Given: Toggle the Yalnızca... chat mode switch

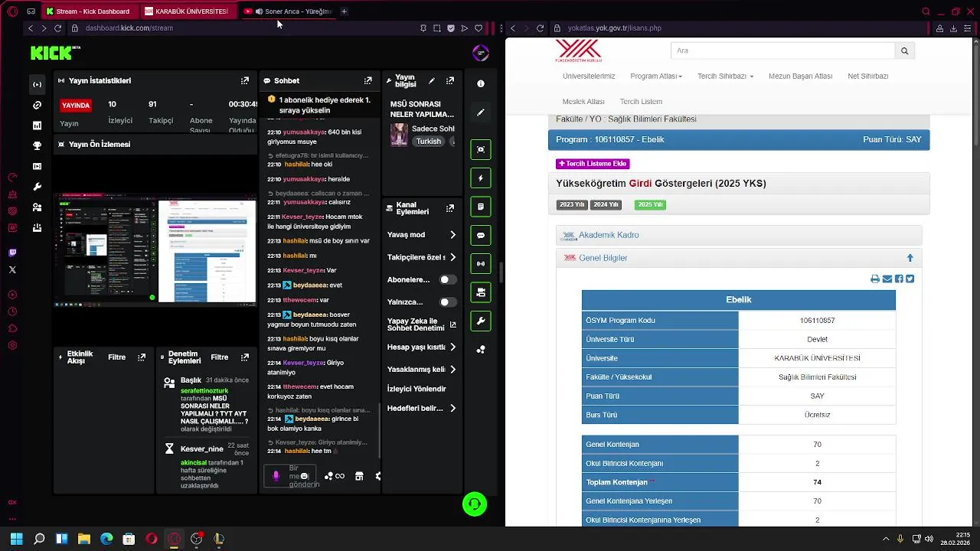Looking at the screenshot, I should pos(448,302).
